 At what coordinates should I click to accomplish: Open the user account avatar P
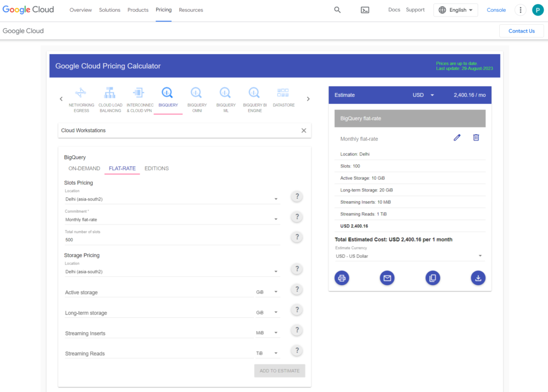538,10
